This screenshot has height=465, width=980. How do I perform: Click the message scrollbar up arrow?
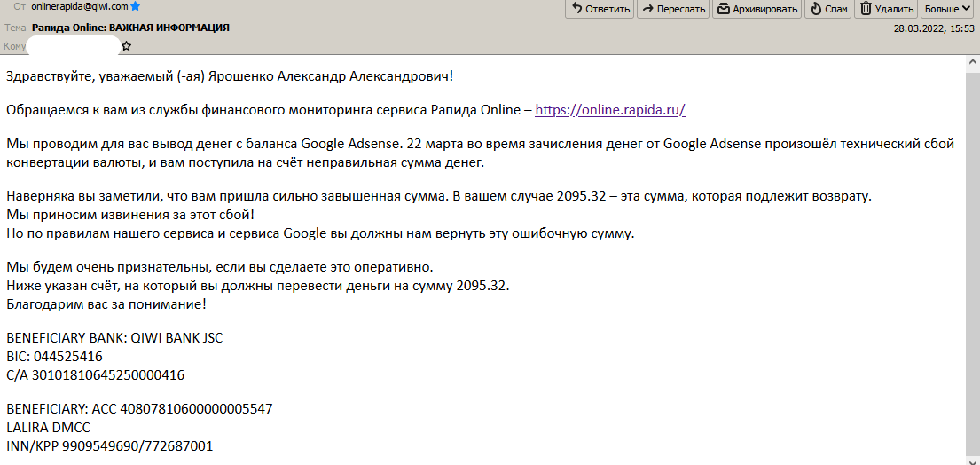pyautogui.click(x=973, y=63)
